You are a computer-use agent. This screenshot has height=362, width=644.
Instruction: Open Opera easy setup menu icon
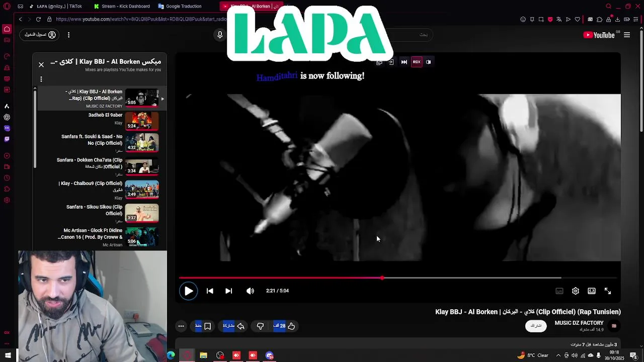click(636, 19)
